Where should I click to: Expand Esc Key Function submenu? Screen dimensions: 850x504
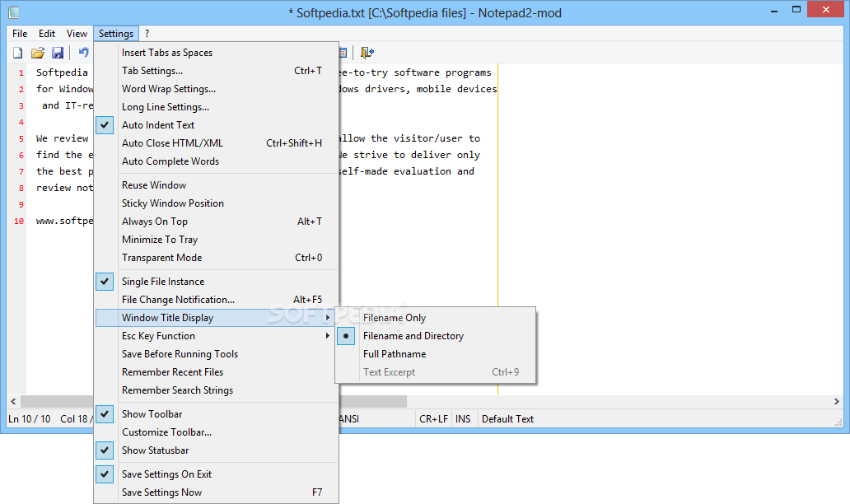pyautogui.click(x=217, y=336)
